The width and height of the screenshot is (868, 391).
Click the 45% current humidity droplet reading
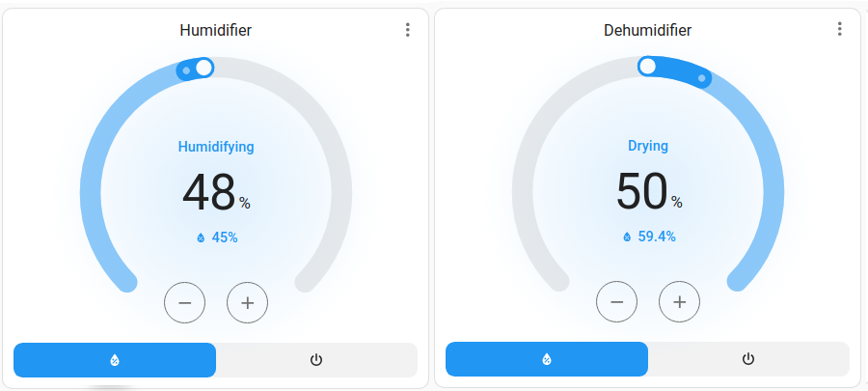coord(217,237)
